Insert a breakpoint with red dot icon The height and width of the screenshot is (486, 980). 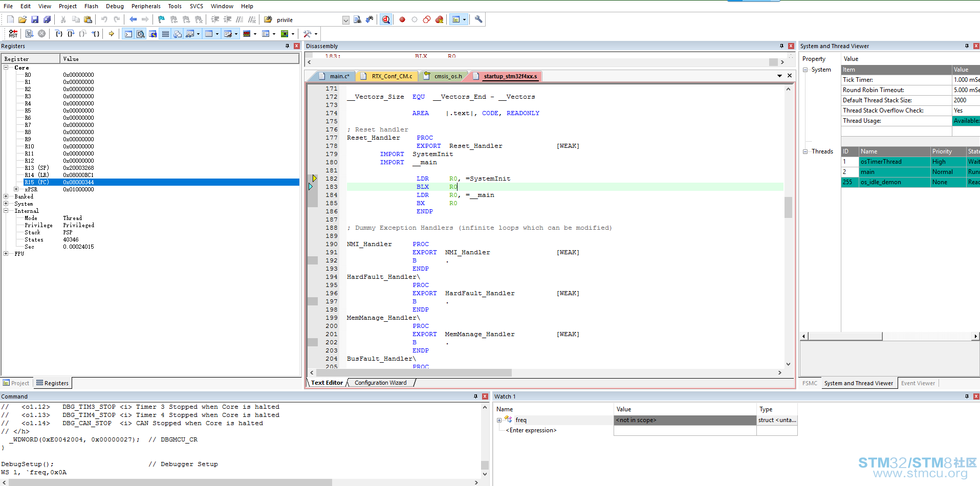(402, 19)
